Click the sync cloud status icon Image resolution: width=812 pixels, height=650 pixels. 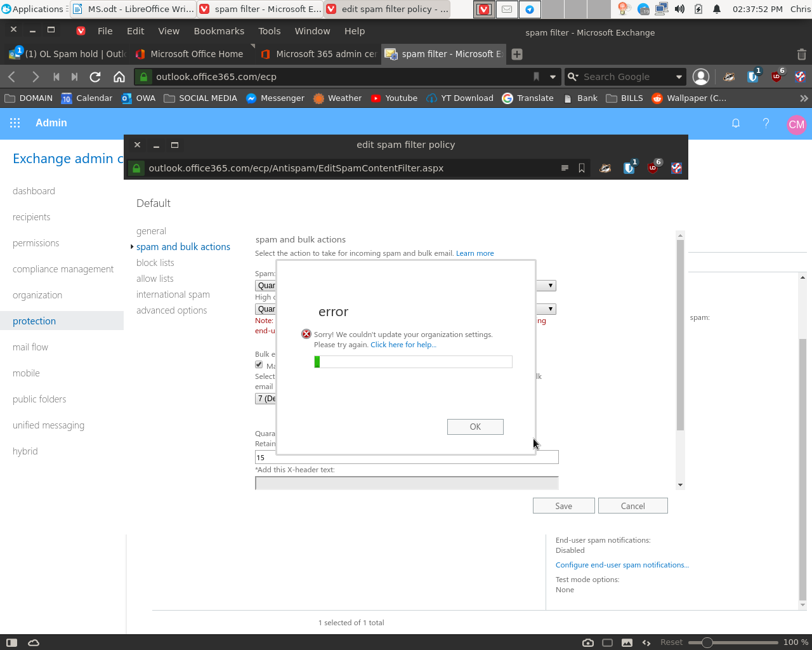click(x=34, y=642)
